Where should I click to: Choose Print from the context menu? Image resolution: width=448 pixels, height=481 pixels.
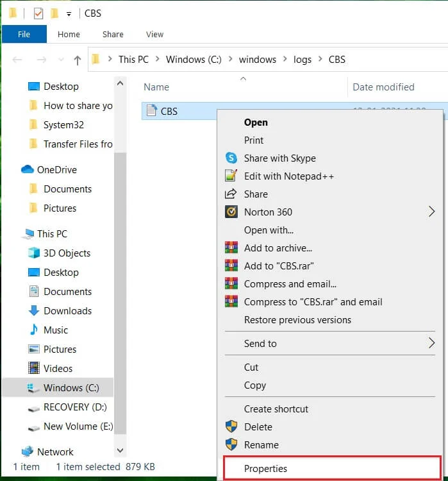[330, 140]
